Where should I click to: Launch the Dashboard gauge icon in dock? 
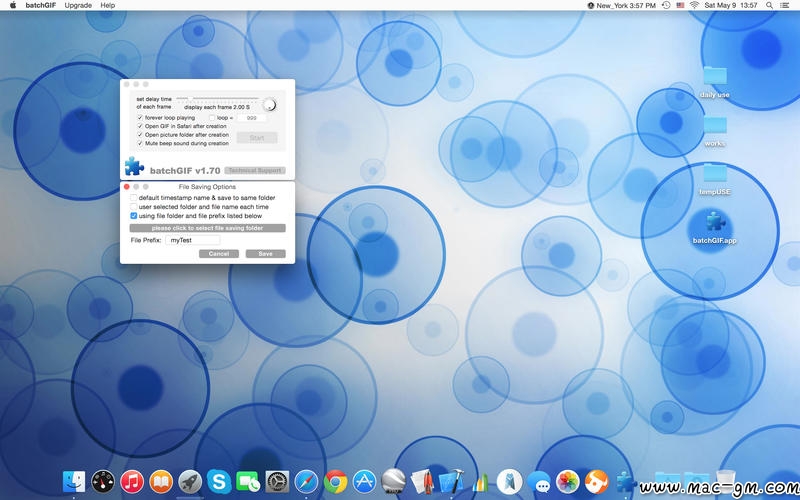[x=103, y=481]
